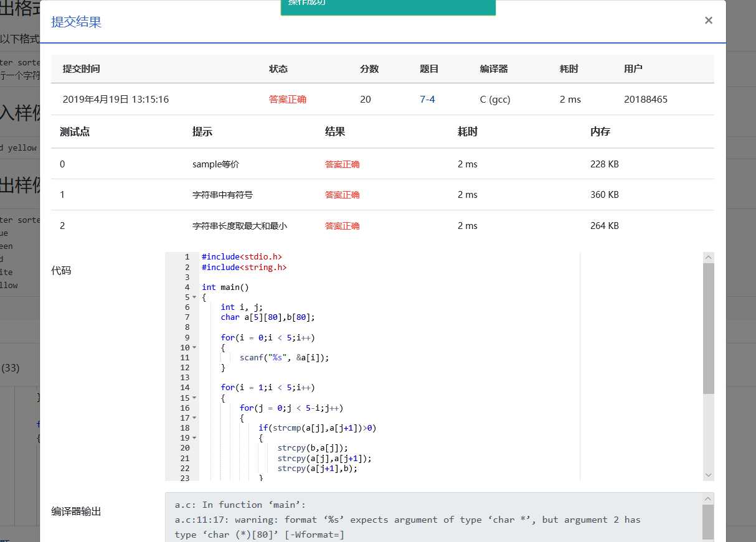This screenshot has height=542, width=756.
Task: Collapse the code fold arrow at line 19
Action: coord(194,438)
